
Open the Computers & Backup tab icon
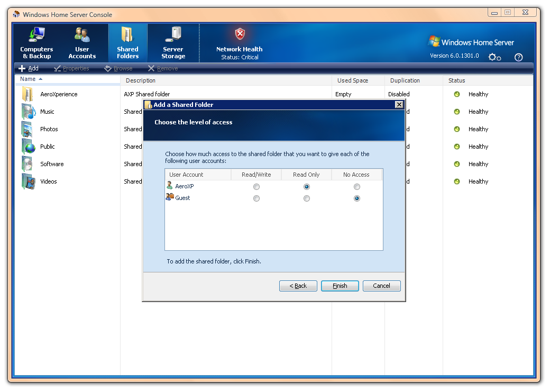coord(36,35)
